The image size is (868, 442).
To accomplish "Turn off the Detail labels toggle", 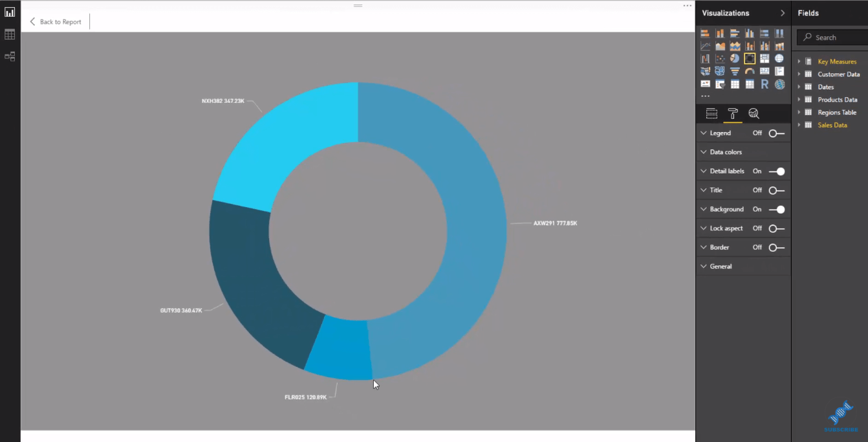I will click(x=776, y=171).
